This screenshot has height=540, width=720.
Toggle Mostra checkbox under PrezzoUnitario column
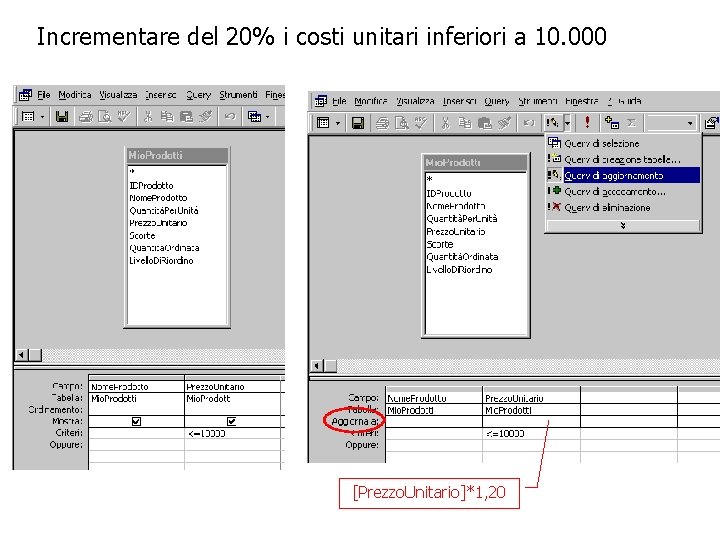click(x=231, y=422)
